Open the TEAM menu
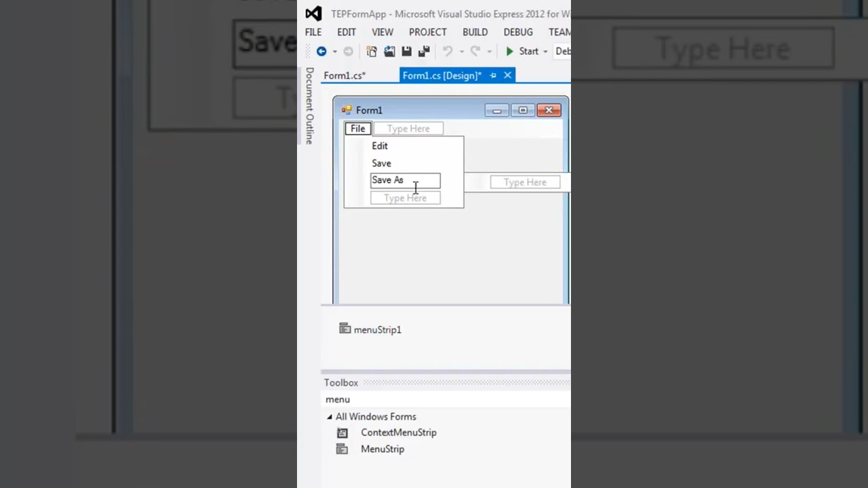The height and width of the screenshot is (488, 868). [559, 32]
